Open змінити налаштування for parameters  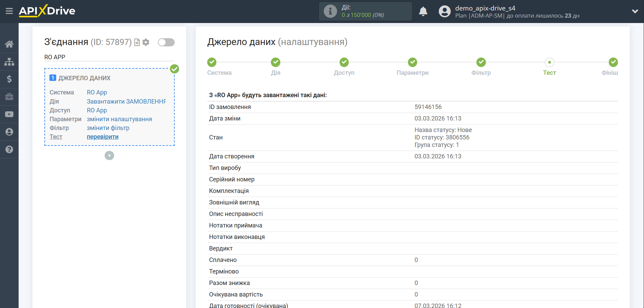[x=119, y=119]
